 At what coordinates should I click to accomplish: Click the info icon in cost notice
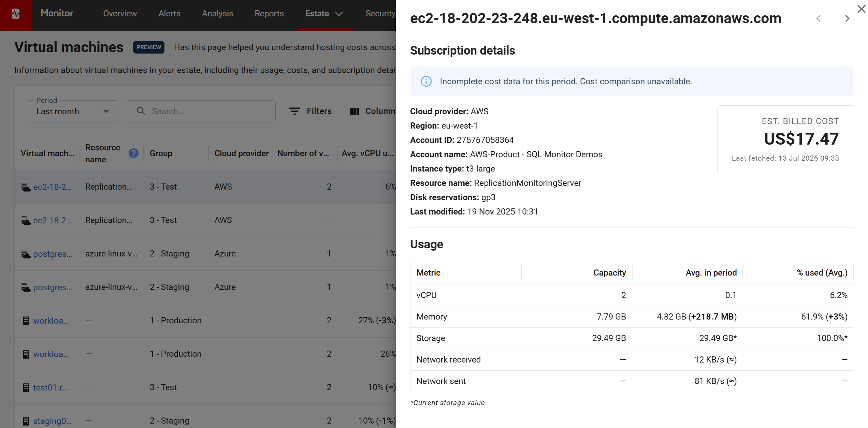(426, 82)
